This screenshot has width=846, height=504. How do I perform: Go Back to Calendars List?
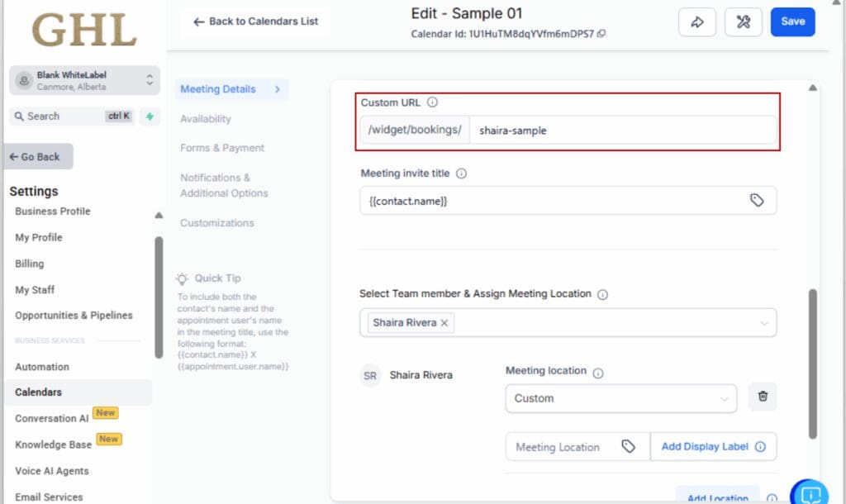tap(254, 22)
